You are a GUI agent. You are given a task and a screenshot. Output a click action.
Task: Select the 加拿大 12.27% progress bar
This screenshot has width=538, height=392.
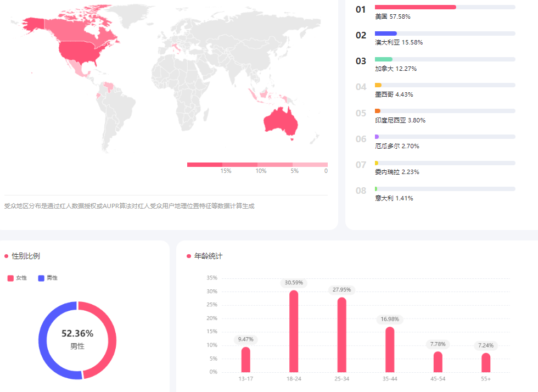(445, 59)
